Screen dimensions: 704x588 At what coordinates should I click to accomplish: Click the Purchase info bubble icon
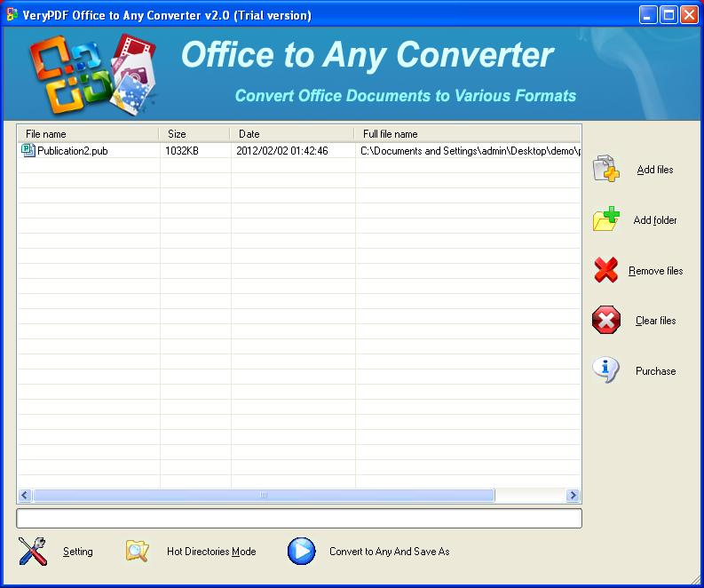pos(605,370)
